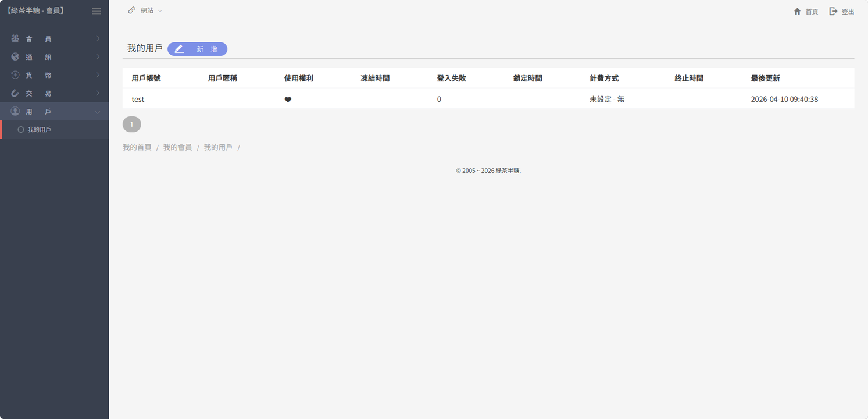Collapse the 用戶 menu chevron
Viewport: 868px width, 419px height.
click(x=98, y=112)
